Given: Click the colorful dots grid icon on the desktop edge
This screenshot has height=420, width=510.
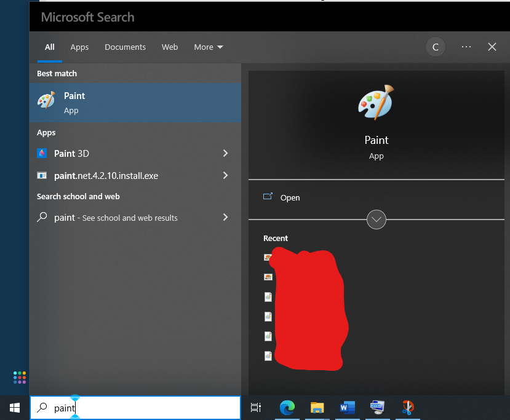Looking at the screenshot, I should [x=20, y=378].
